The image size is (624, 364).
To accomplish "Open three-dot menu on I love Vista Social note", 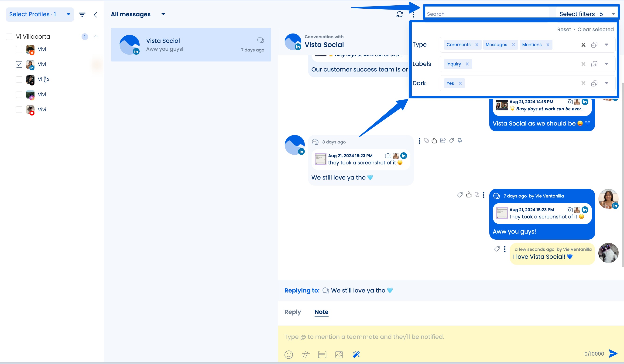I will coord(505,249).
